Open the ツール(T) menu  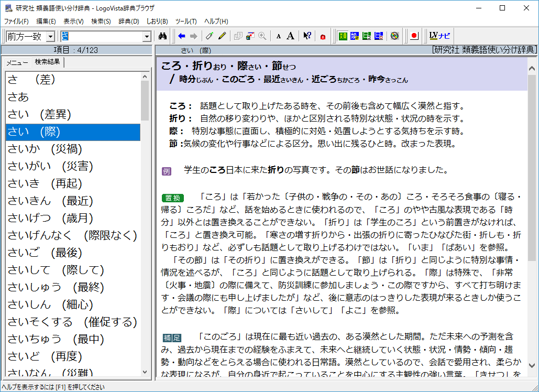tap(186, 21)
